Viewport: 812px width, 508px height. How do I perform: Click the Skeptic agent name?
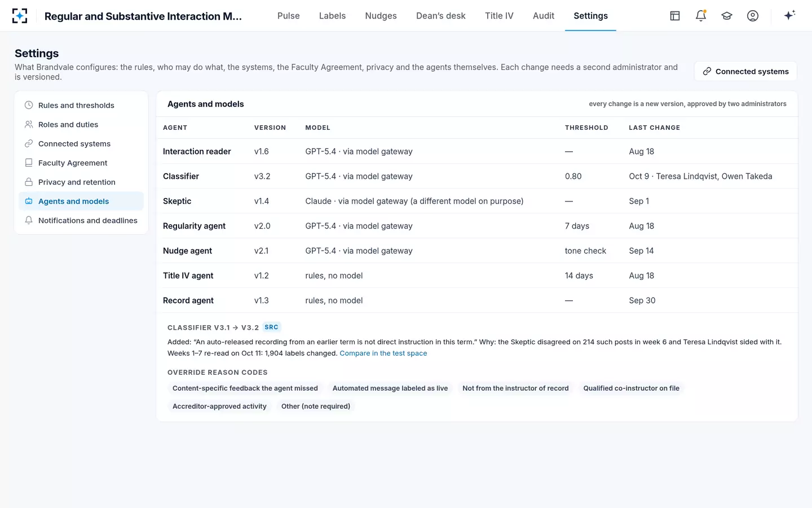click(x=177, y=201)
